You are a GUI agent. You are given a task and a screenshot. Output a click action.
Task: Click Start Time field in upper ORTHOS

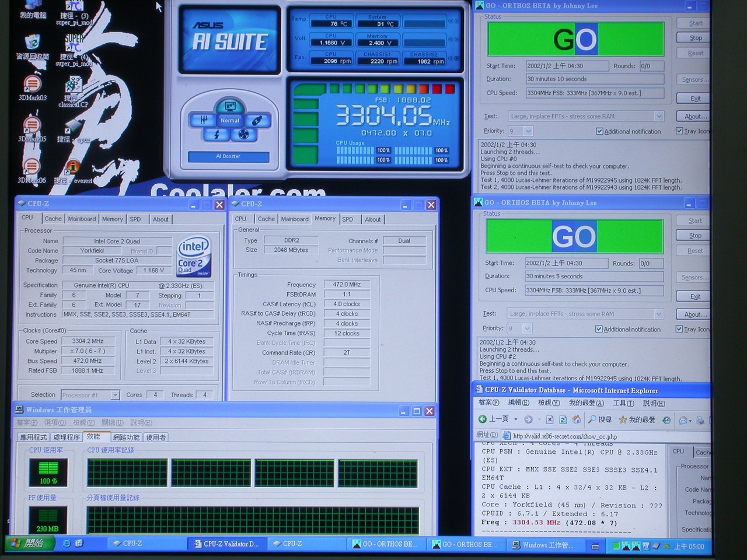pos(567,66)
